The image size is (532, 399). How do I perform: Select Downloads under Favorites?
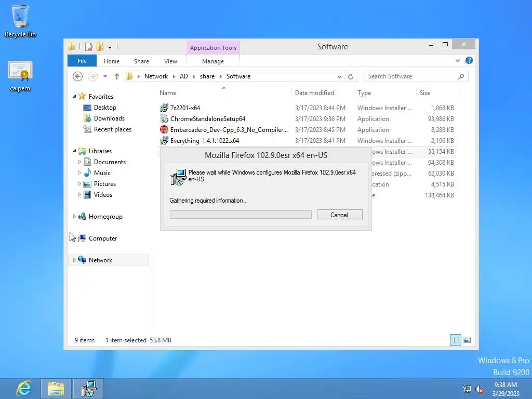pos(109,118)
